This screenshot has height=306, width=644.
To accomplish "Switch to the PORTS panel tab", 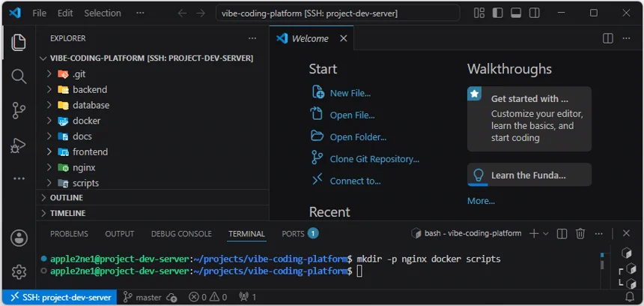I will [x=300, y=233].
